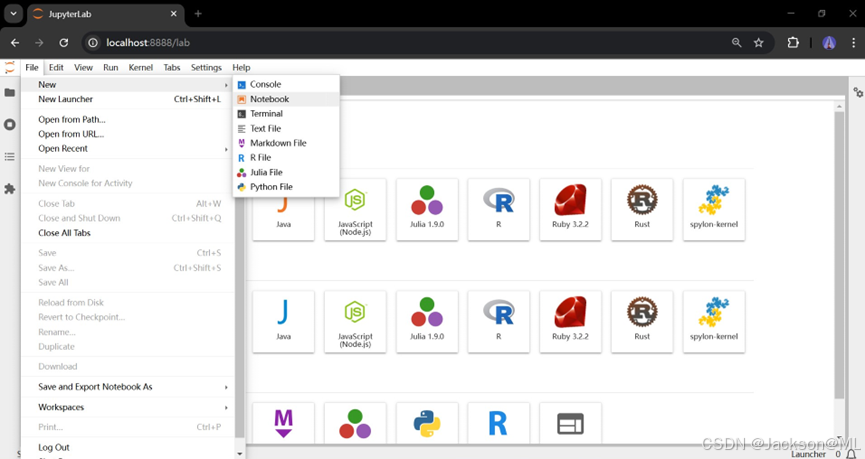
Task: Select Console from New submenu
Action: pyautogui.click(x=286, y=84)
